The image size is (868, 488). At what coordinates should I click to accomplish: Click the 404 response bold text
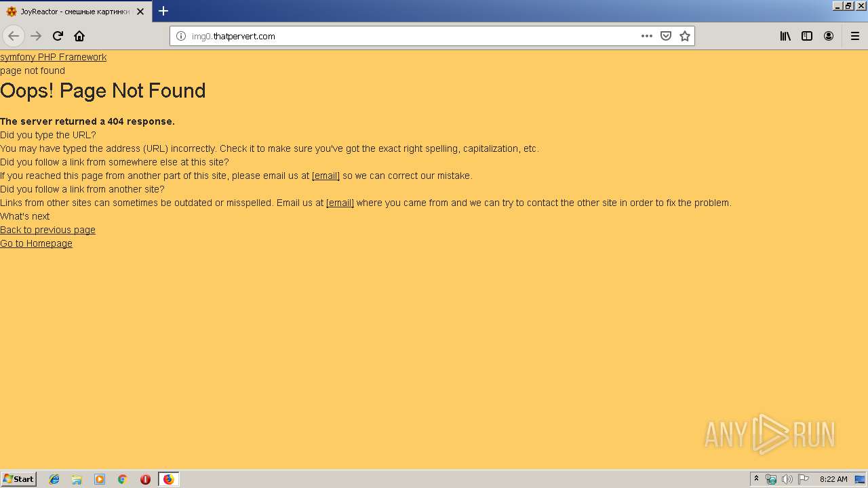87,121
